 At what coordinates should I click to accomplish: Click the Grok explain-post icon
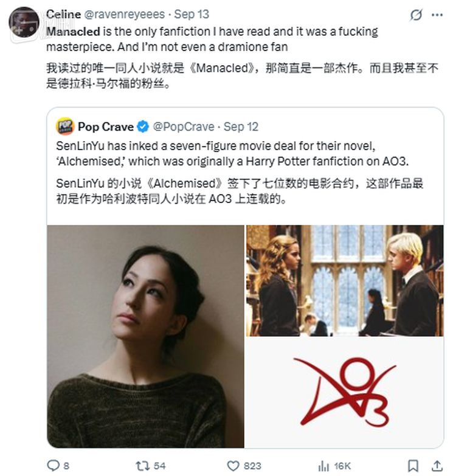[x=416, y=15]
